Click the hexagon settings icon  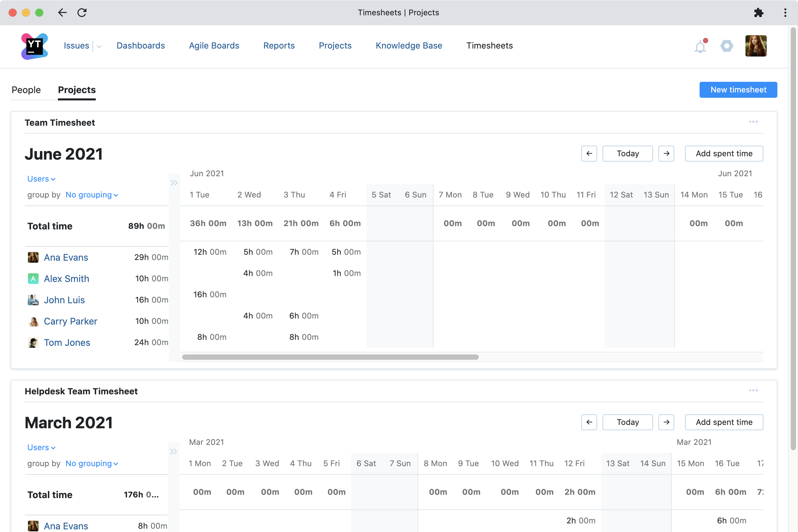coord(727,46)
